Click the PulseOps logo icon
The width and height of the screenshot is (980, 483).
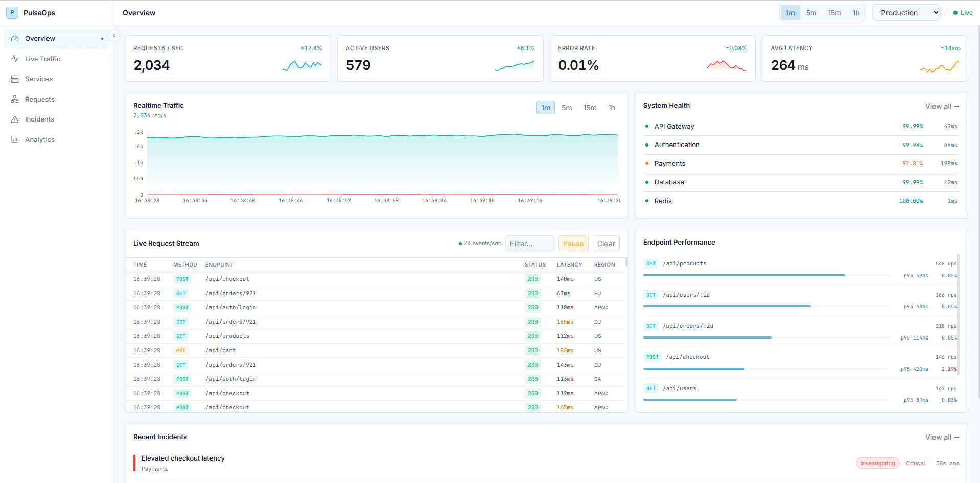point(12,13)
